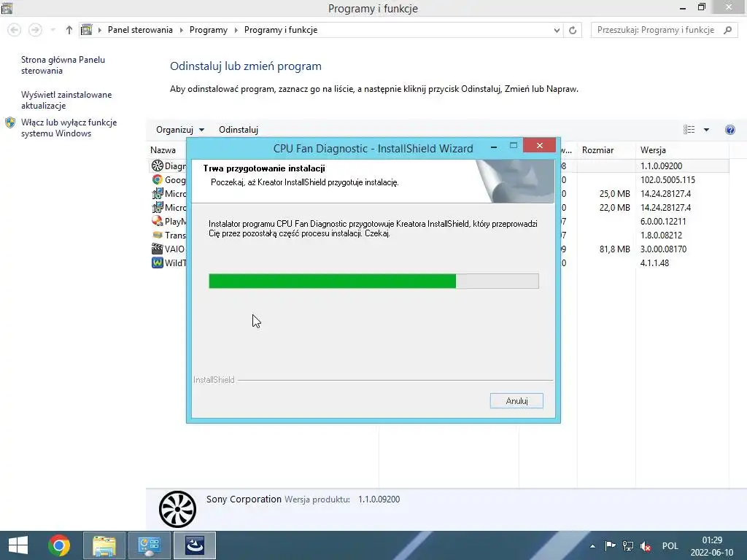Click the Programy breadcrumb
747x560 pixels.
208,30
